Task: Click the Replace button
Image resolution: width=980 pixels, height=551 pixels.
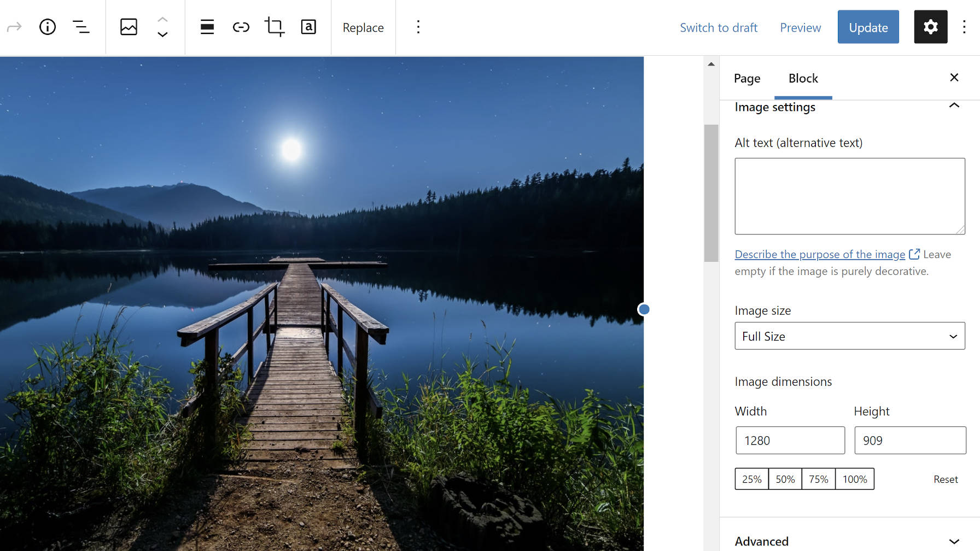Action: 363,27
